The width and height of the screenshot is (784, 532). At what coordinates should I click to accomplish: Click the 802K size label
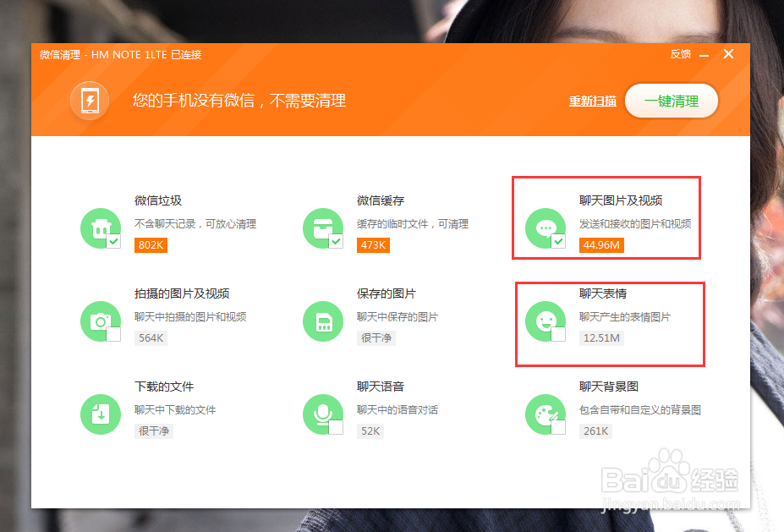click(151, 245)
